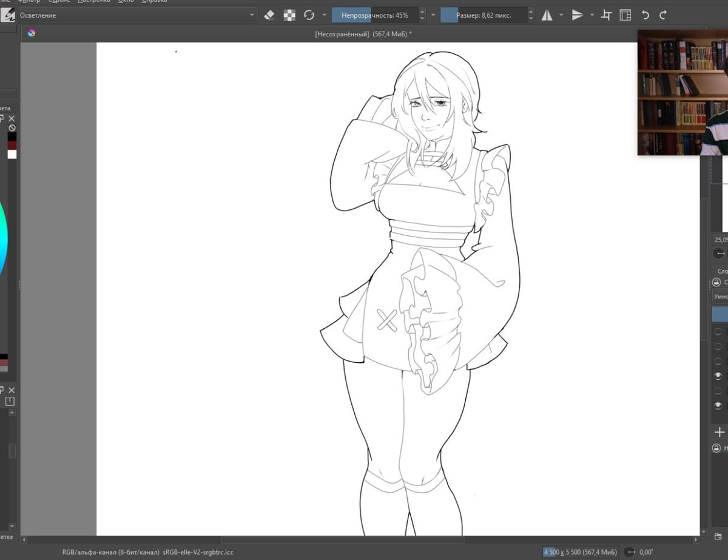Click the sRGB-elle-V2-srgbtrc.icc color profile text
This screenshot has height=560, width=728.
(x=198, y=552)
